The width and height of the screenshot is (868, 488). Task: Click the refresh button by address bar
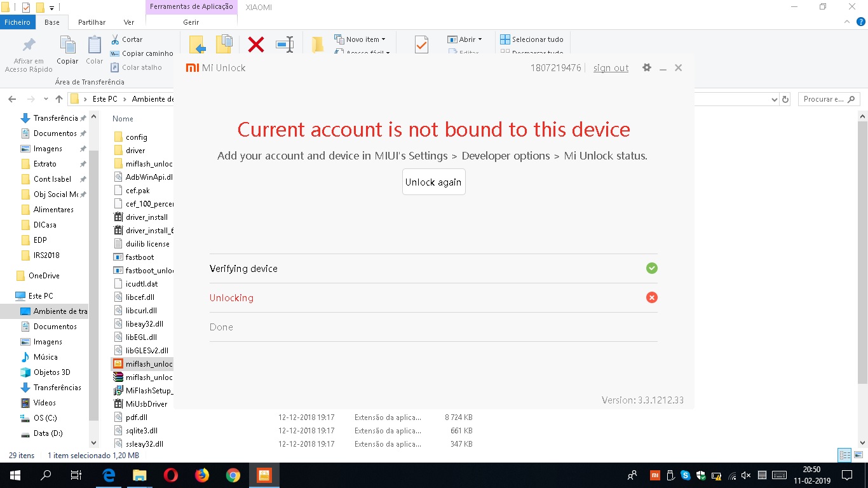[x=785, y=100]
